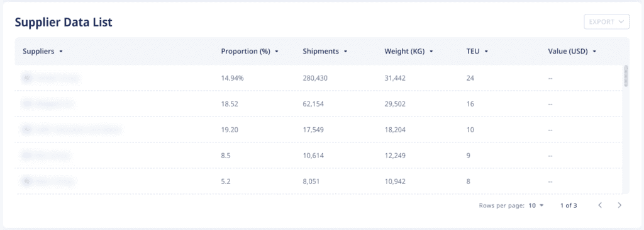644x230 pixels.
Task: Sort by the Shipments column arrow
Action: tap(345, 52)
